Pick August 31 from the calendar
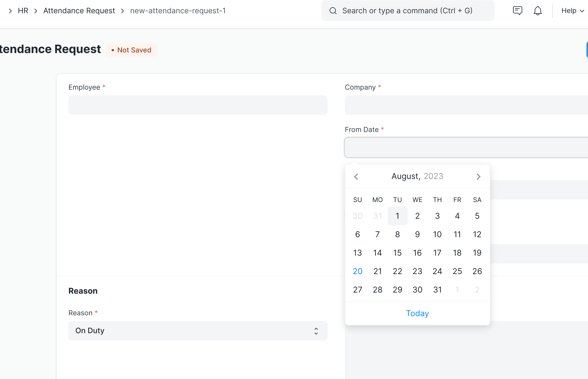Screen dimensions: 588x379 pos(437,290)
